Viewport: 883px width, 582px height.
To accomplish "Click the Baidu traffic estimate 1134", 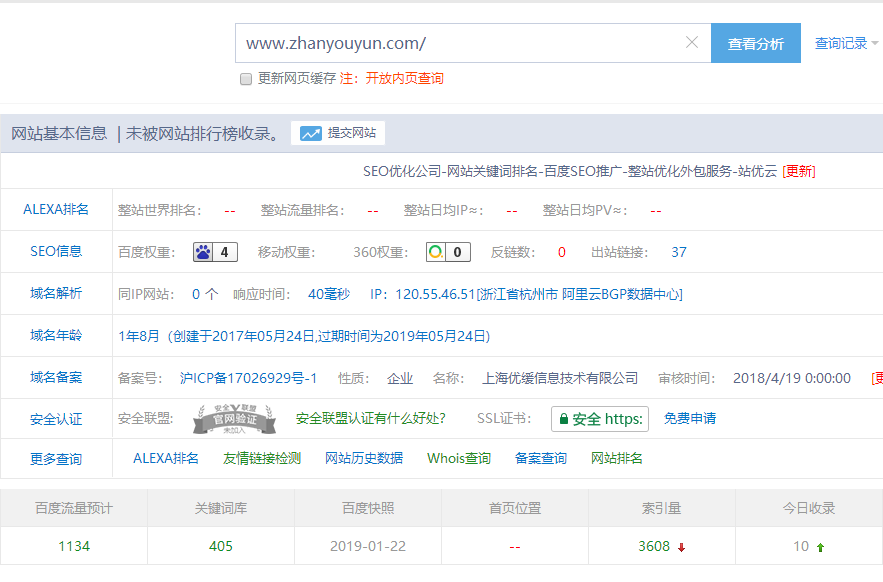I will pyautogui.click(x=74, y=547).
